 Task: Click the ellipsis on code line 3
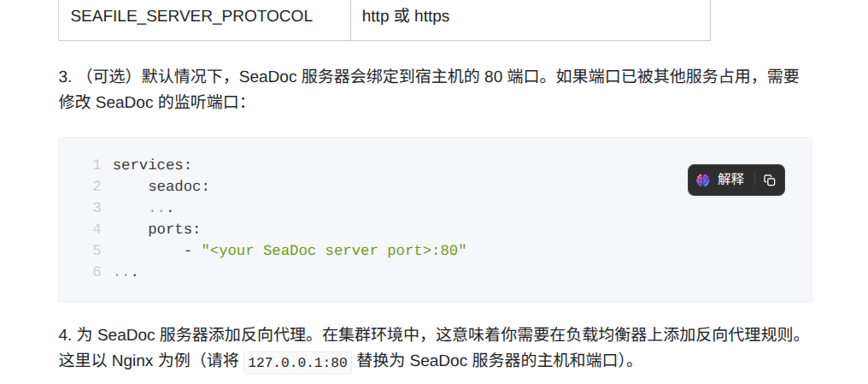[x=161, y=208]
